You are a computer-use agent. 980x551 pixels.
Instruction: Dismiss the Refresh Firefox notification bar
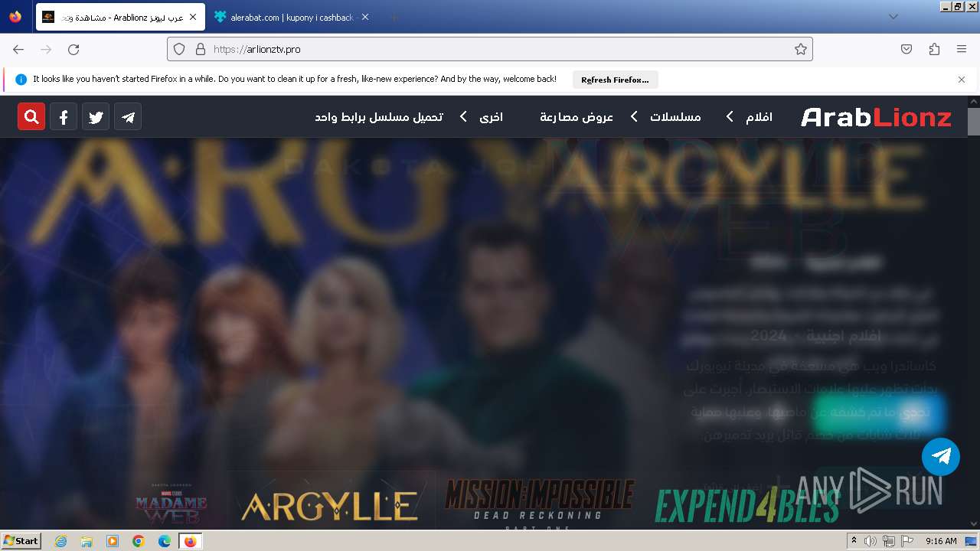(x=962, y=80)
